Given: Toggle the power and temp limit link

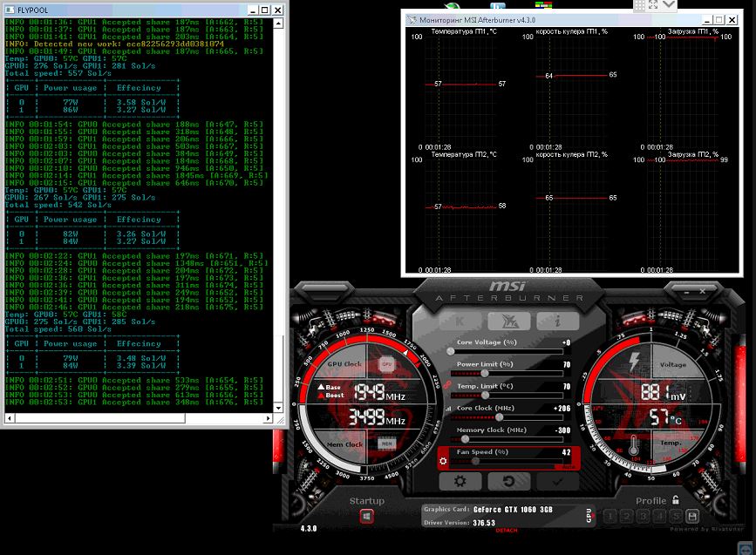Looking at the screenshot, I should 448,384.
